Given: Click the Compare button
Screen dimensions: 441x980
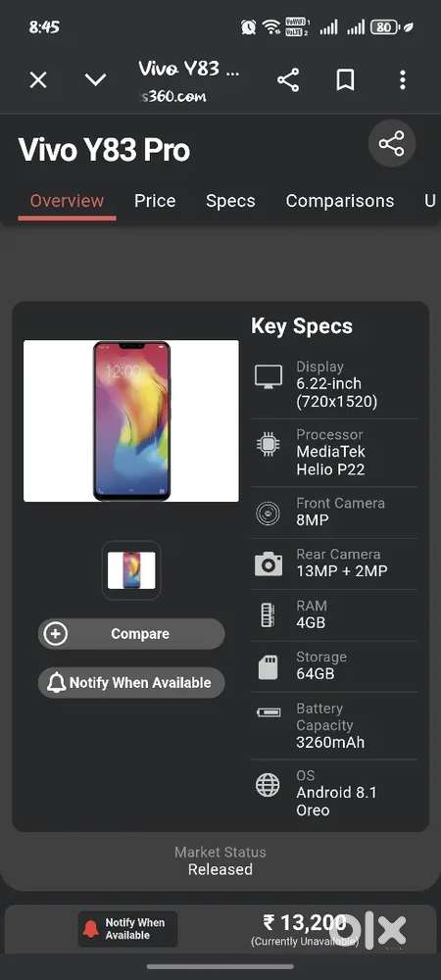Looking at the screenshot, I should coord(131,634).
